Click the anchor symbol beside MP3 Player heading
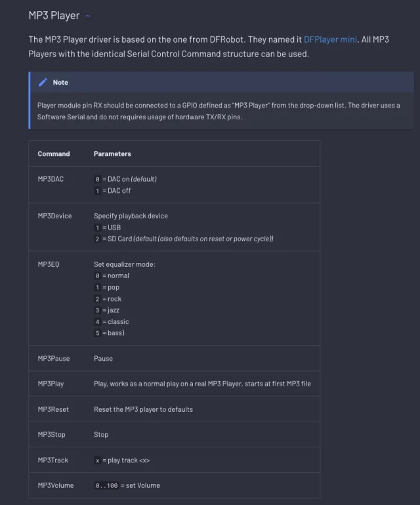 (x=89, y=16)
